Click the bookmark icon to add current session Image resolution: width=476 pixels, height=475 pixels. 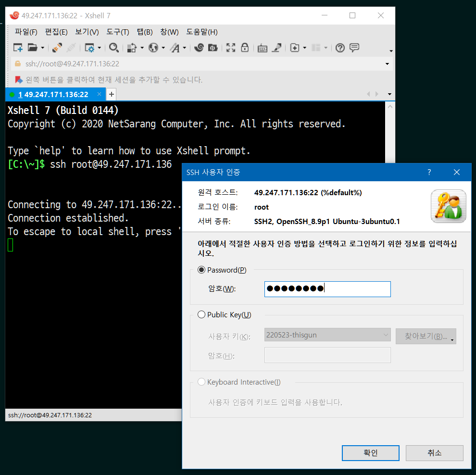(x=19, y=80)
